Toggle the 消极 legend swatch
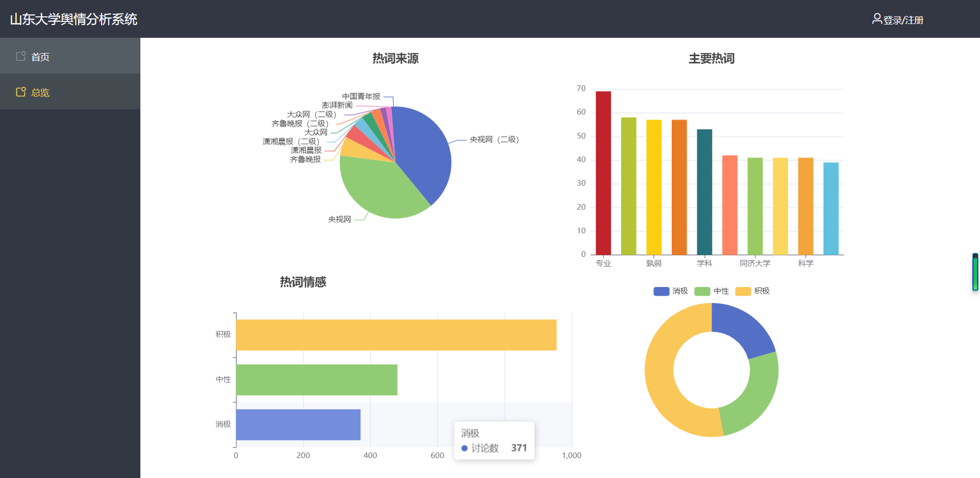 [661, 291]
